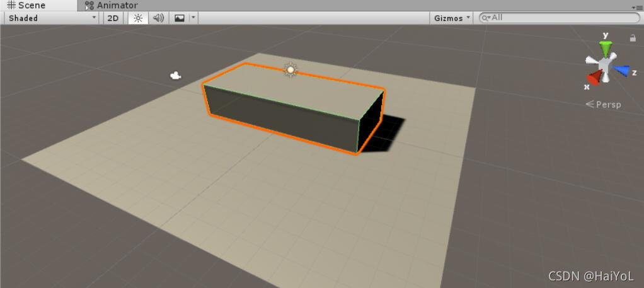
Task: Toggle 2D view mode
Action: (x=113, y=18)
